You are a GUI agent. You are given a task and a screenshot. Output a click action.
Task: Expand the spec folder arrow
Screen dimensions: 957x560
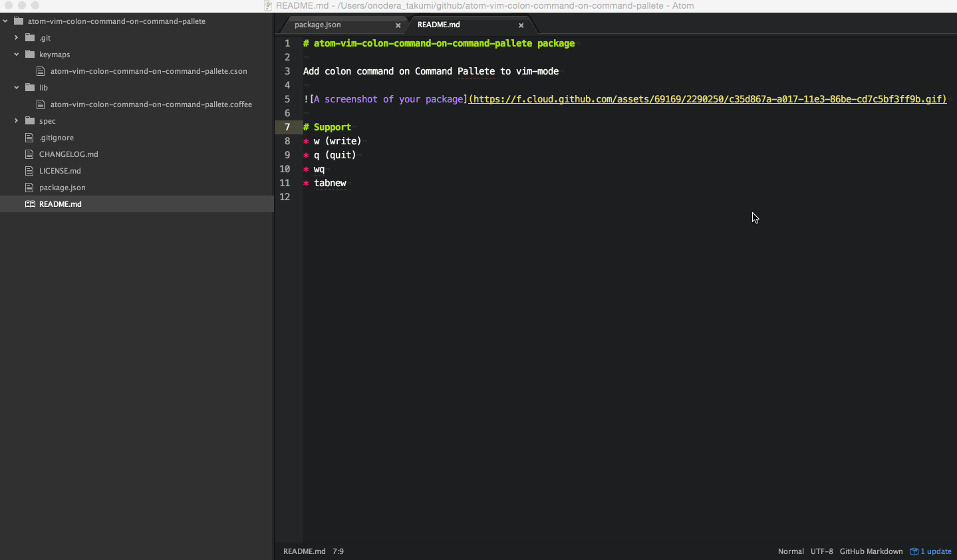coord(17,121)
